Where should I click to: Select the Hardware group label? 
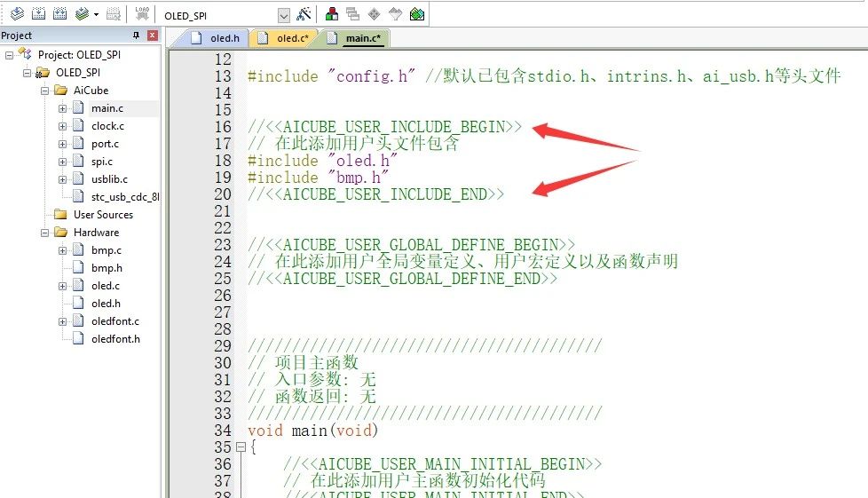point(97,232)
